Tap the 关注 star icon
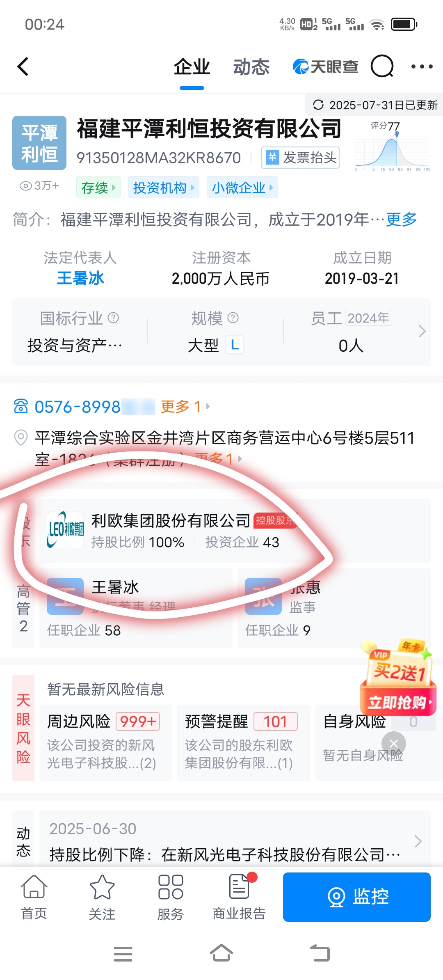443x980 pixels. [x=102, y=897]
